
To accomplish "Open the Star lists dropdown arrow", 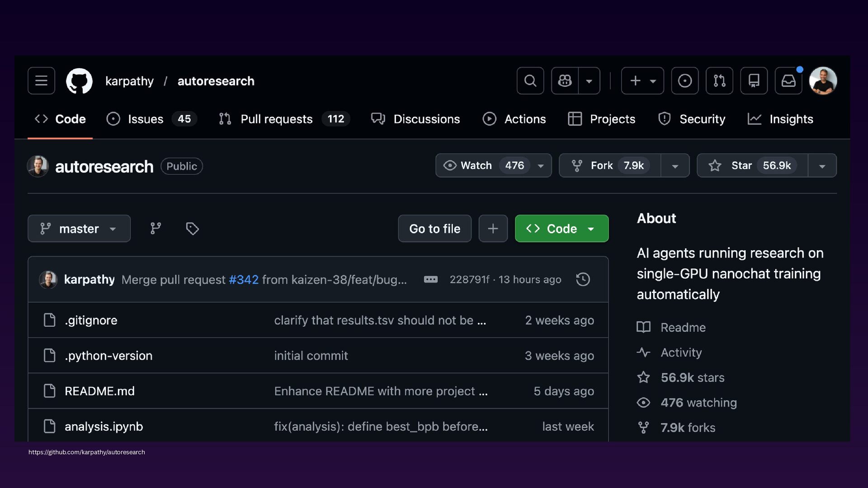I will 822,166.
